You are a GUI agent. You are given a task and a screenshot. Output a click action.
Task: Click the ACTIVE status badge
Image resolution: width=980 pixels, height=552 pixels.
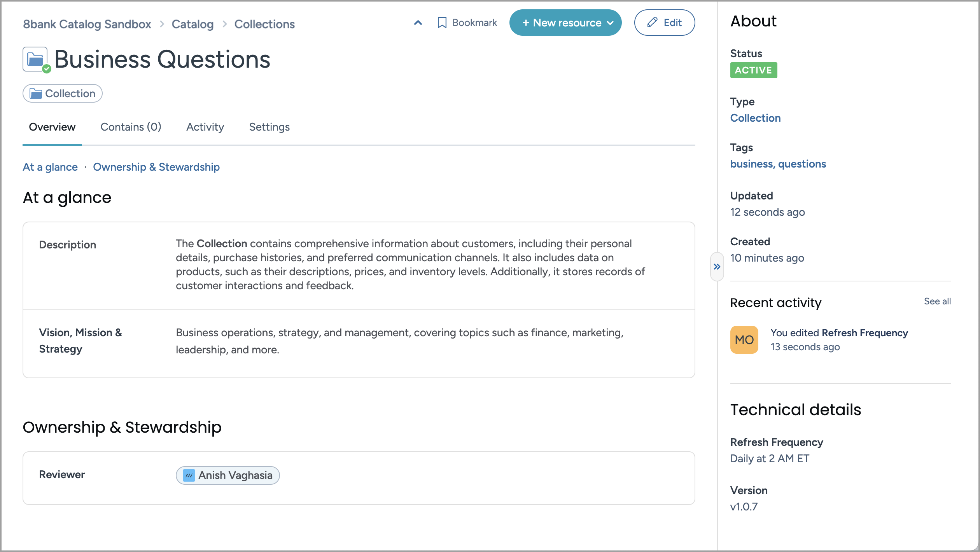(753, 70)
